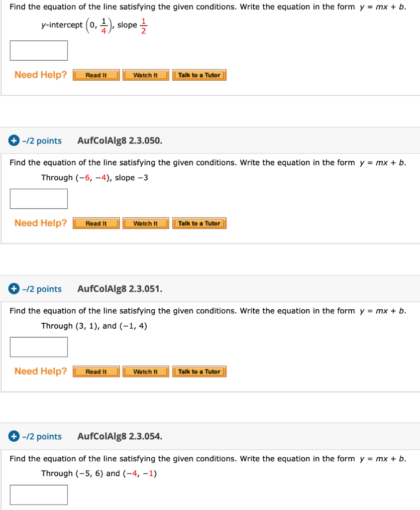Click Talk to a Tutor for problem 2.3.050
Image resolution: width=420 pixels, height=510 pixels.
[199, 223]
